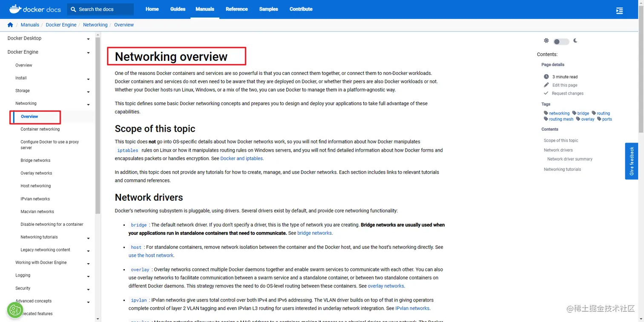The height and width of the screenshot is (322, 644).
Task: Jump to Network drivers contents link
Action: [x=558, y=150]
